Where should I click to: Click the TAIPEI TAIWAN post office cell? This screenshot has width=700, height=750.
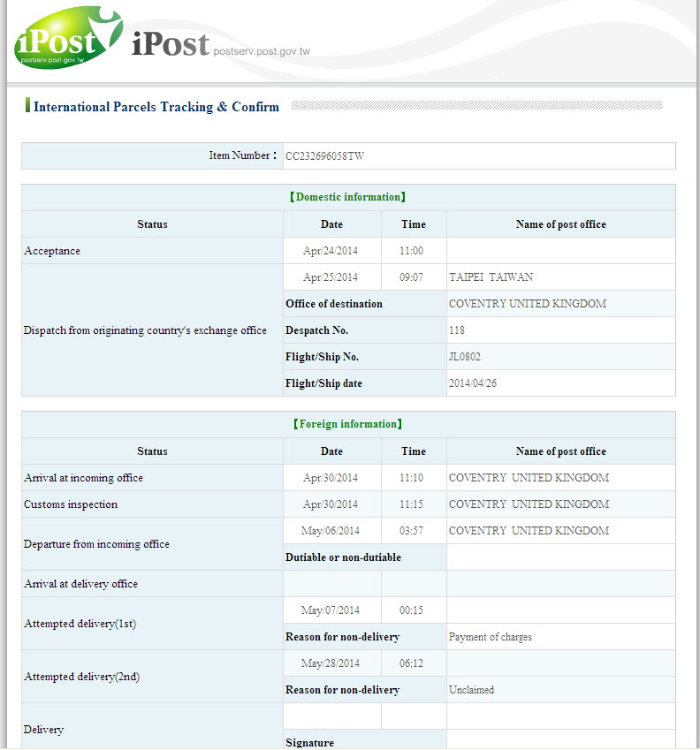(491, 277)
